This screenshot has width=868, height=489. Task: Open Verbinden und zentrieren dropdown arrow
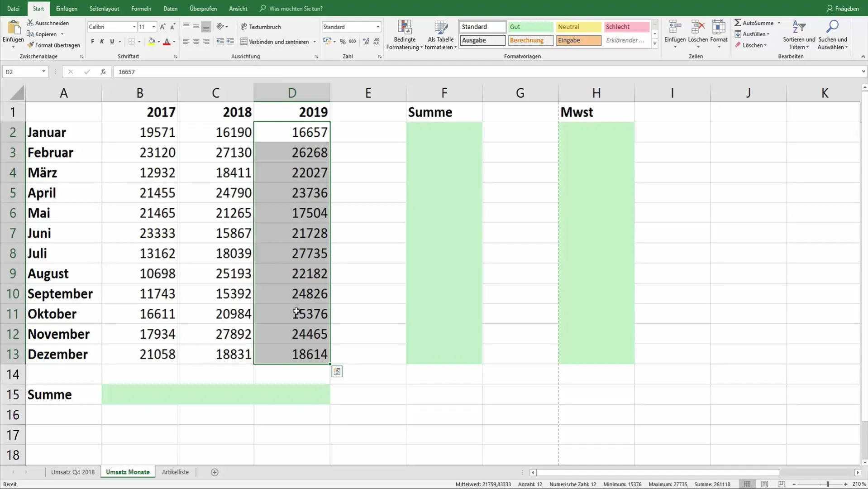315,42
